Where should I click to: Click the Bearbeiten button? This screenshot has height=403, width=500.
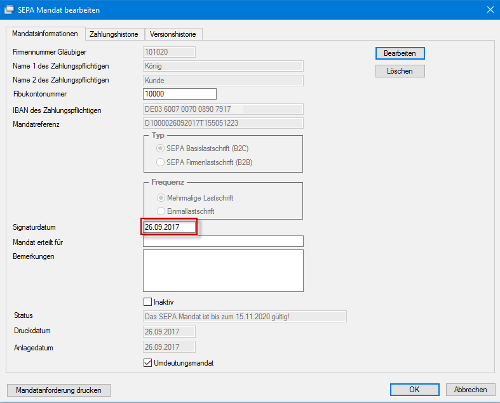tap(400, 53)
